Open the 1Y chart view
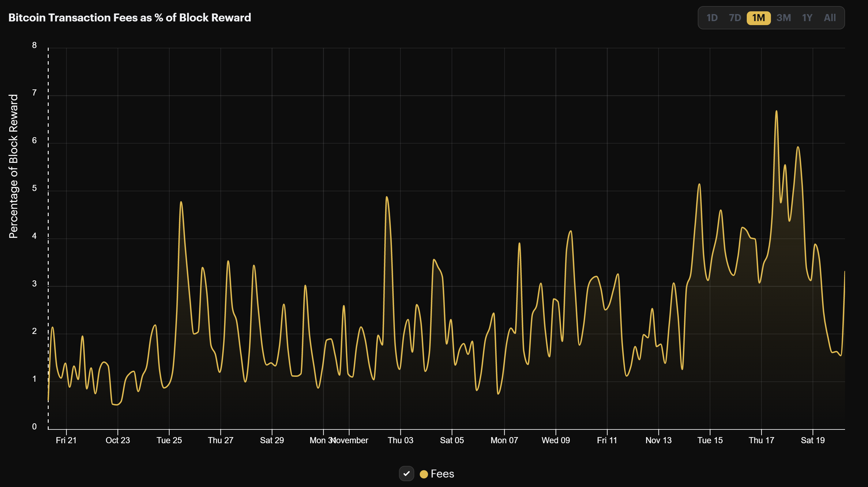 click(x=807, y=17)
